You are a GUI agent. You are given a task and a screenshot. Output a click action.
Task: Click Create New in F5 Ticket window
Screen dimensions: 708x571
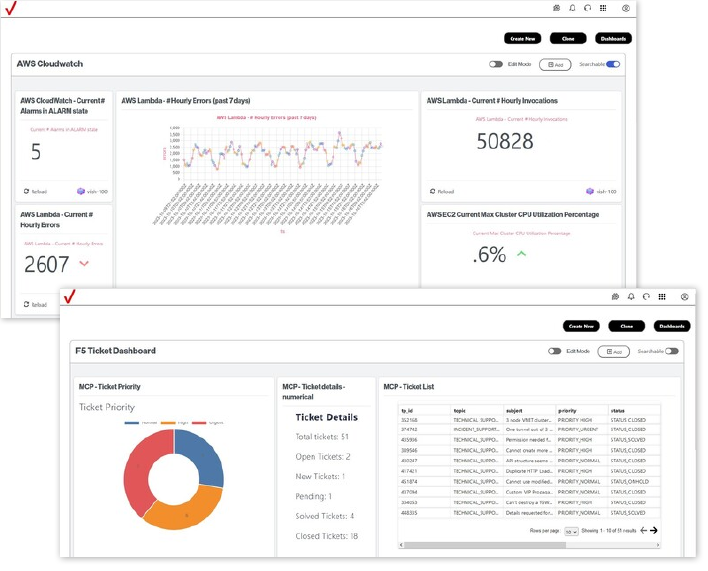581,326
